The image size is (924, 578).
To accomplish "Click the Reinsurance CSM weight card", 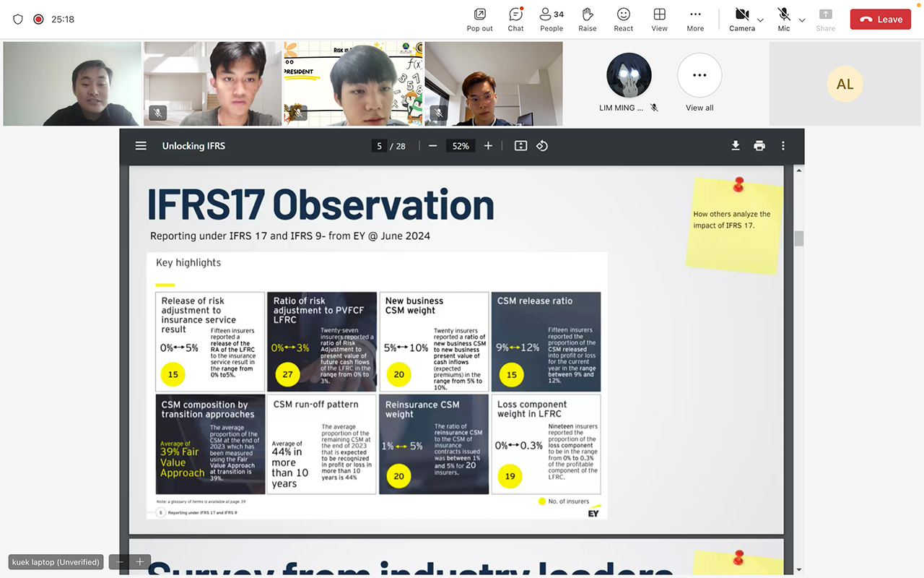I will (434, 445).
